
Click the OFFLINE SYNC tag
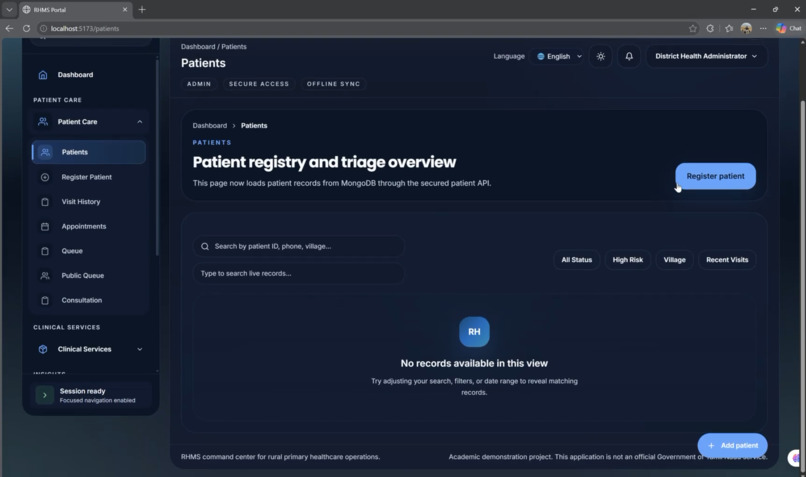[333, 84]
